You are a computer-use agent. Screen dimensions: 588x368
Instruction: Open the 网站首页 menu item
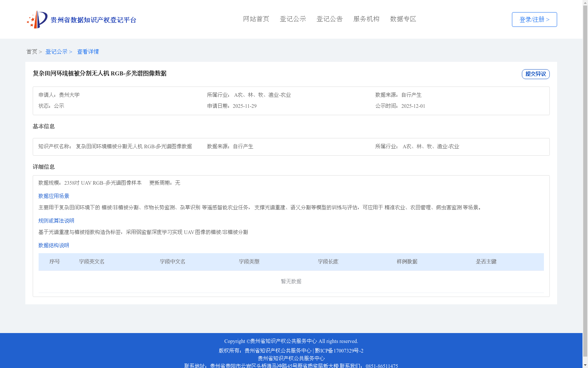(x=256, y=19)
